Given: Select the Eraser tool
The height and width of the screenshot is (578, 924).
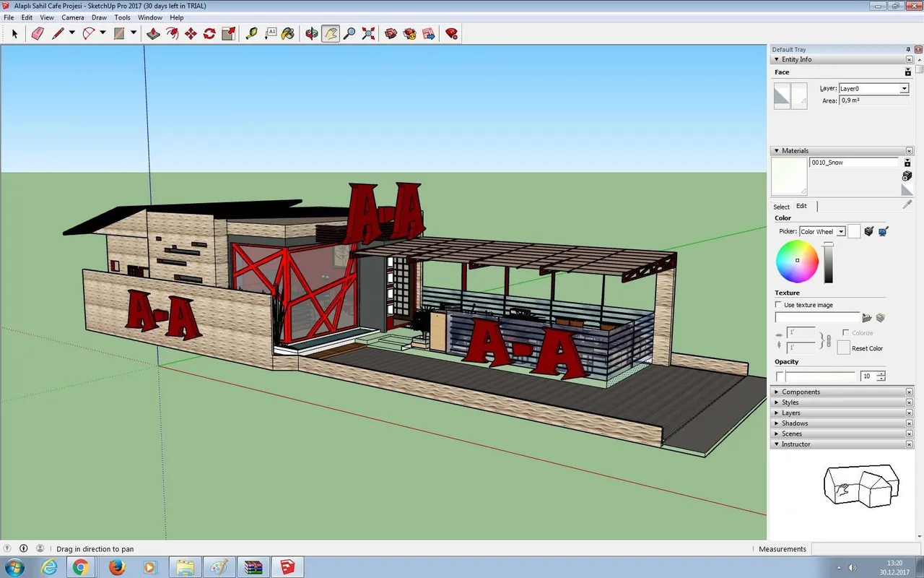Looking at the screenshot, I should (x=38, y=33).
